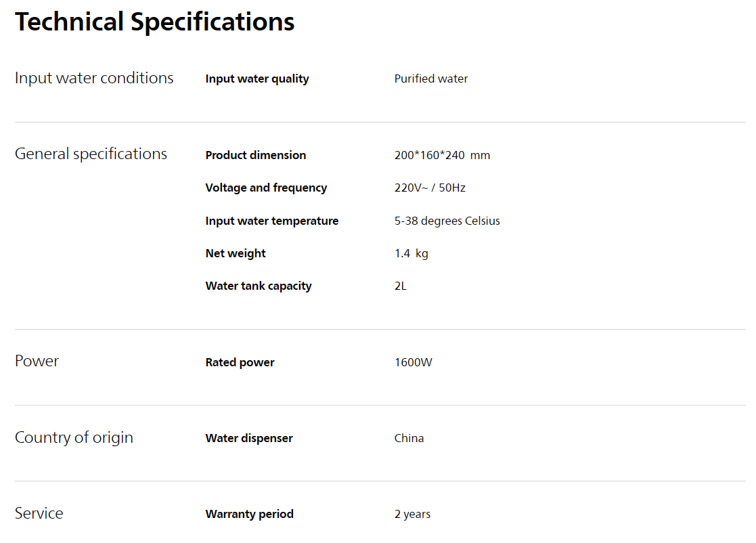
Task: Click the Technical Specifications heading
Action: (x=154, y=22)
